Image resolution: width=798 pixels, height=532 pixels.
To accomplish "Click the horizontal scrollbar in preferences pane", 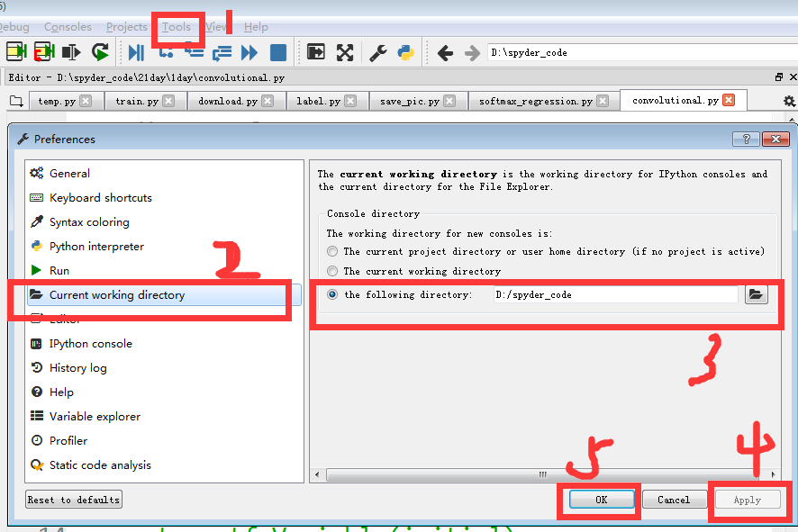I will click(543, 474).
